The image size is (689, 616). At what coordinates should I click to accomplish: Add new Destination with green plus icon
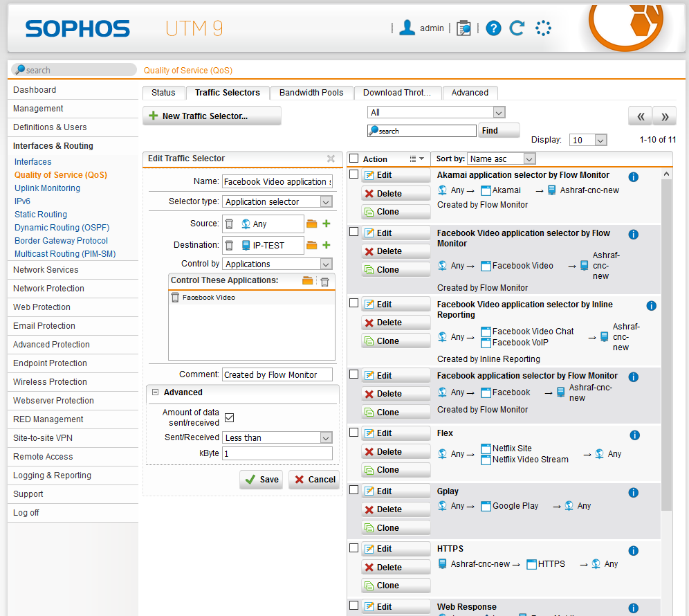pos(326,245)
